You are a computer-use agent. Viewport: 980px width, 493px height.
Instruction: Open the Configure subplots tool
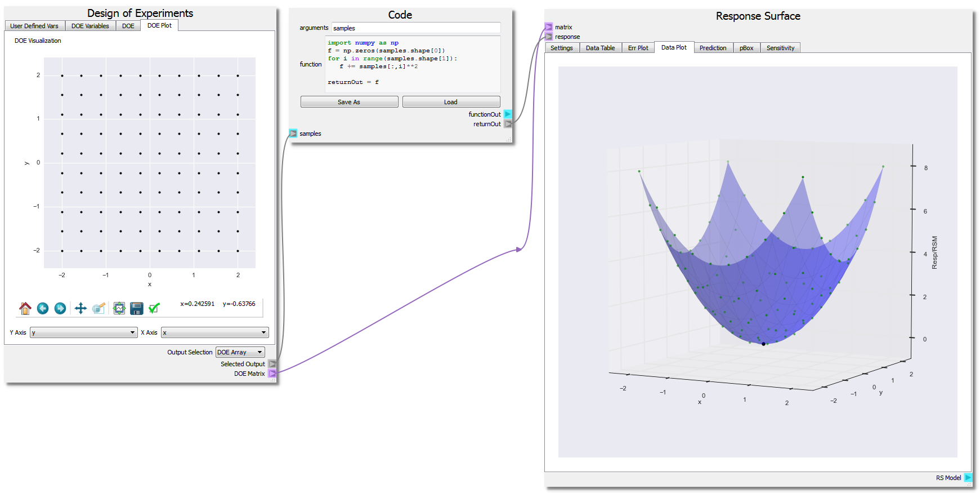coord(119,308)
